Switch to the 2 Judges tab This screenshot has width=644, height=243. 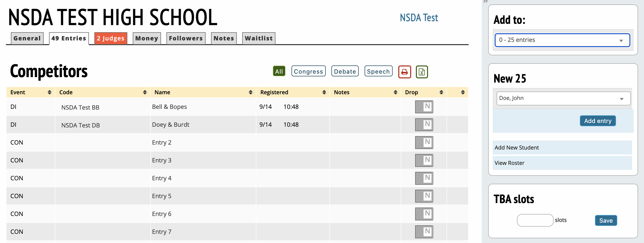[110, 38]
